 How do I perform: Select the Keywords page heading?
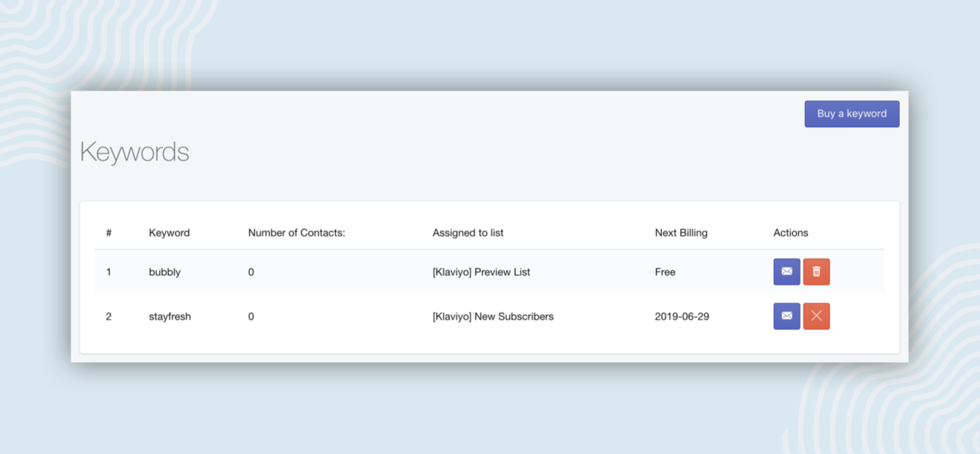tap(134, 152)
